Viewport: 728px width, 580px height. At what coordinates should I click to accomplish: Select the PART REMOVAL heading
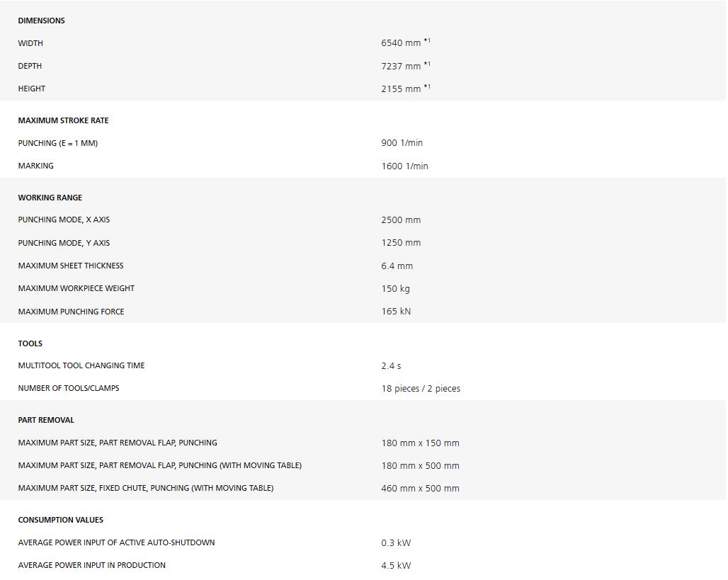click(x=46, y=420)
